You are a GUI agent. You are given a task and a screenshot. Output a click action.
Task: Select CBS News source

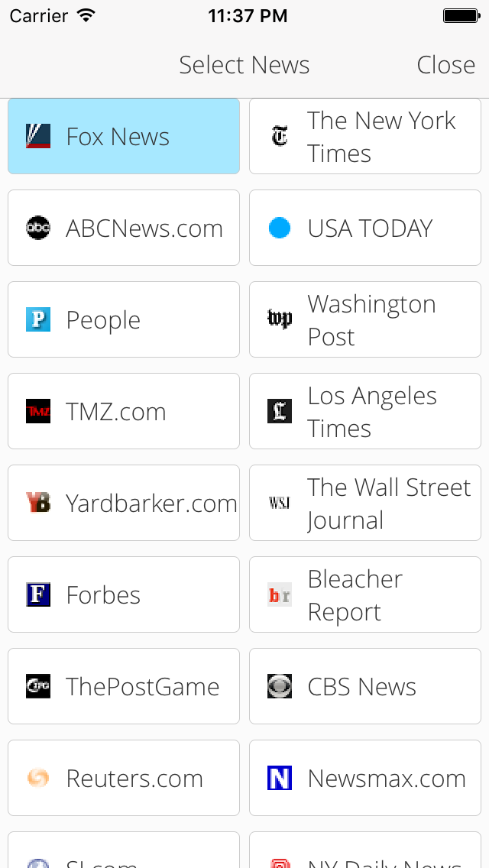click(365, 686)
